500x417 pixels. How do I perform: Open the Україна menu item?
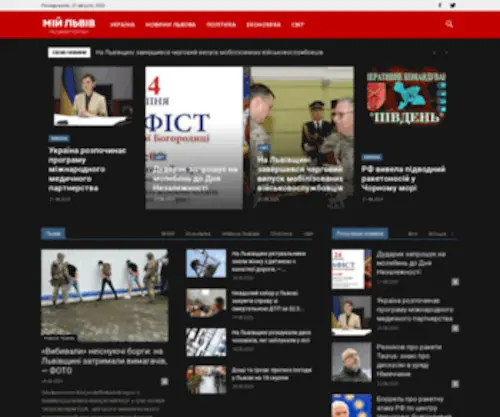pyautogui.click(x=122, y=25)
